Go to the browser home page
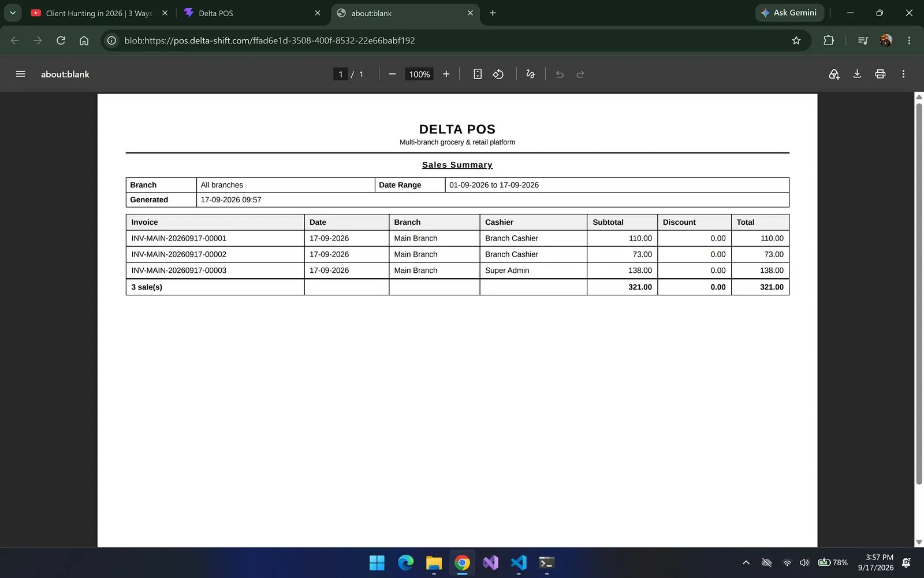The image size is (924, 578). pyautogui.click(x=84, y=40)
